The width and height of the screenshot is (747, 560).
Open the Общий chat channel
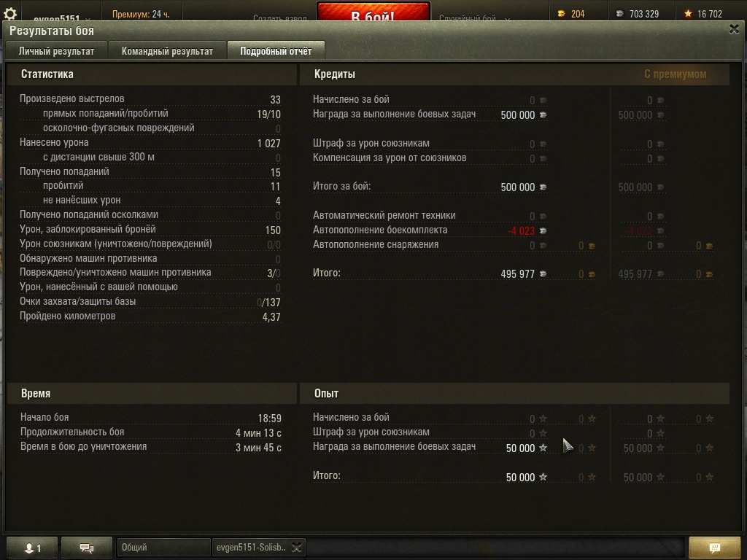pos(163,548)
